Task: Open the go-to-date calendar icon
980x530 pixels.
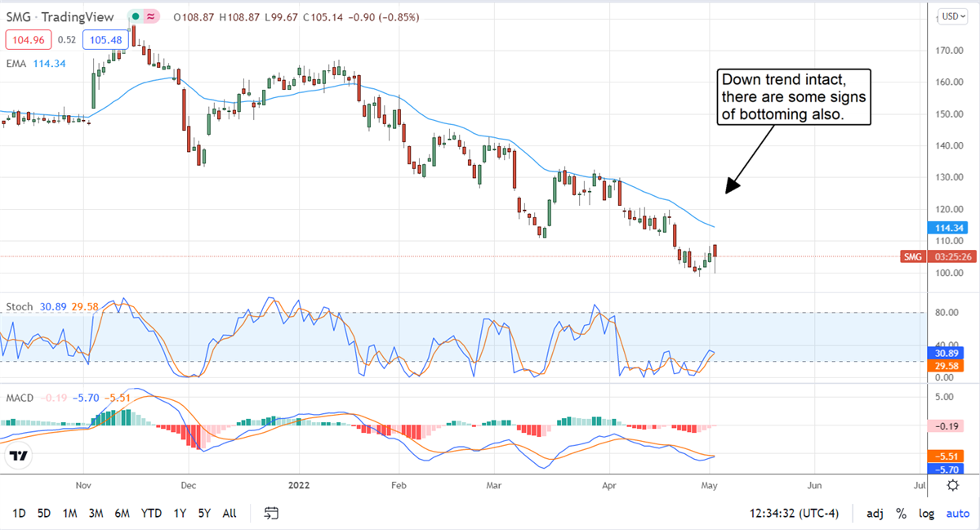Action: coord(272,513)
